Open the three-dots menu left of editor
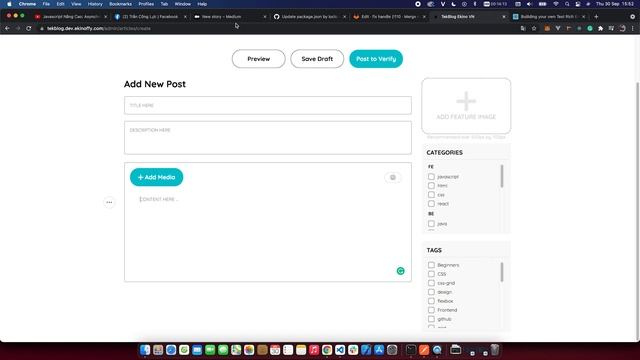Screen dimensions: 640x360 click(x=109, y=202)
